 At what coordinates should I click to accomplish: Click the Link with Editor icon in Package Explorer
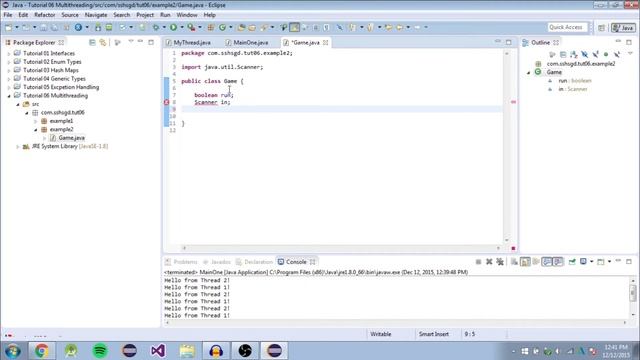coord(102,42)
